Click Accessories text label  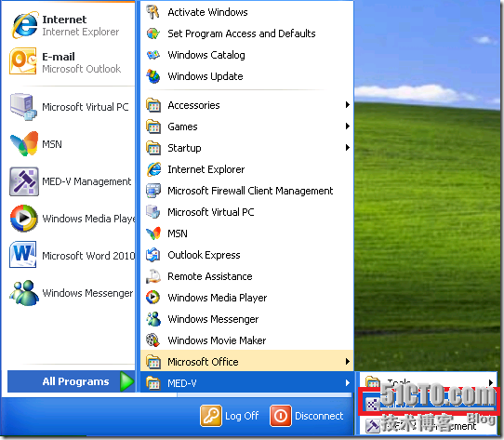click(x=193, y=105)
